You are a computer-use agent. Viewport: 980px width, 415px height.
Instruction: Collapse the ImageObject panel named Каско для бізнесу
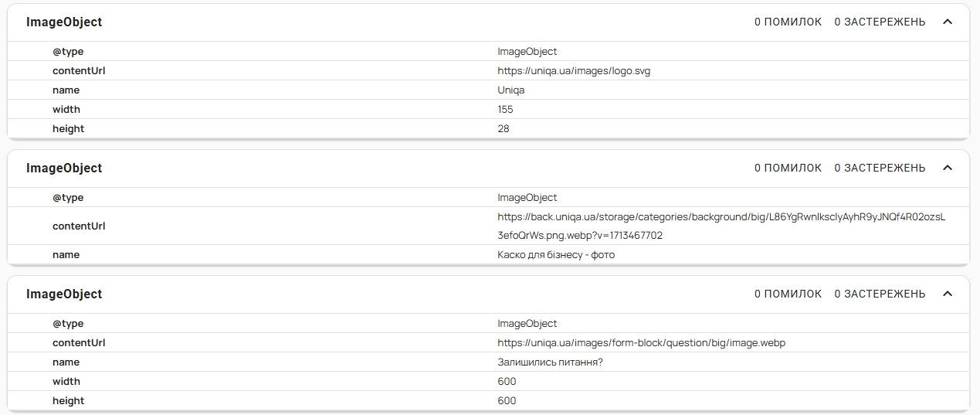(948, 168)
